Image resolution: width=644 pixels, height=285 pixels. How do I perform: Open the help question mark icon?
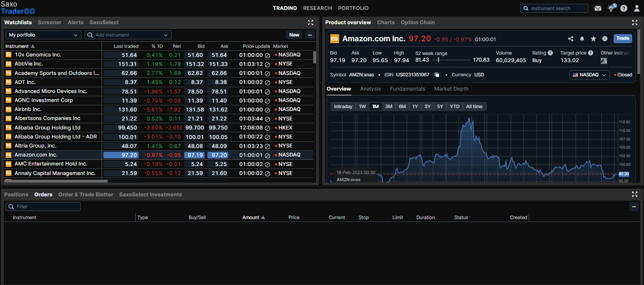tap(624, 8)
